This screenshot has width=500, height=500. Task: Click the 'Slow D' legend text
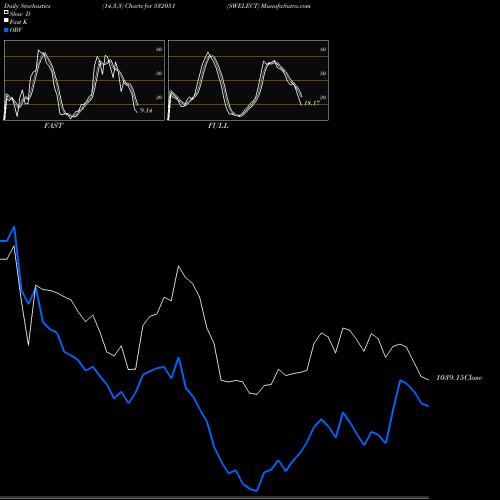(x=20, y=14)
